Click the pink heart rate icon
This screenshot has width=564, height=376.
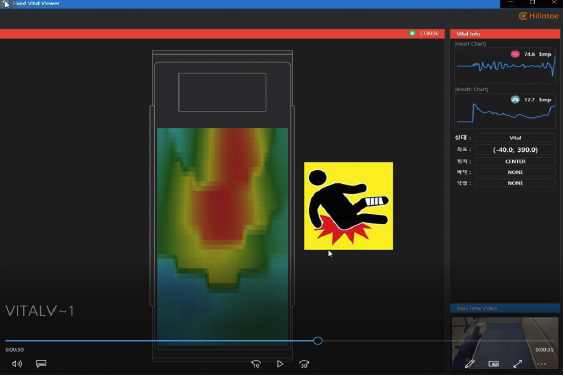tap(515, 54)
